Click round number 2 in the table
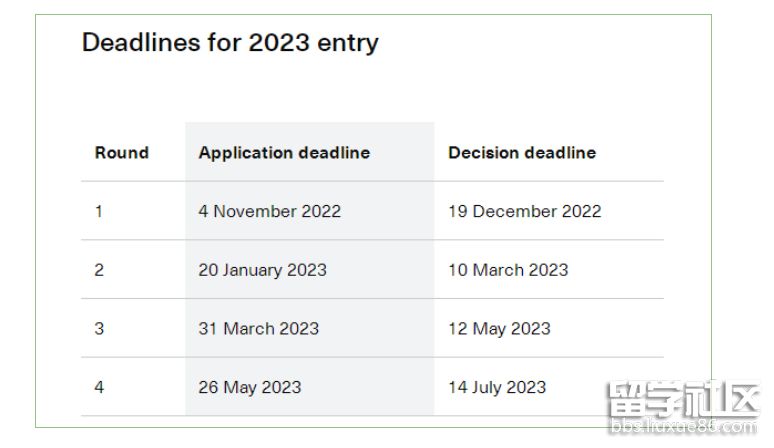This screenshot has width=774, height=448. (x=99, y=270)
